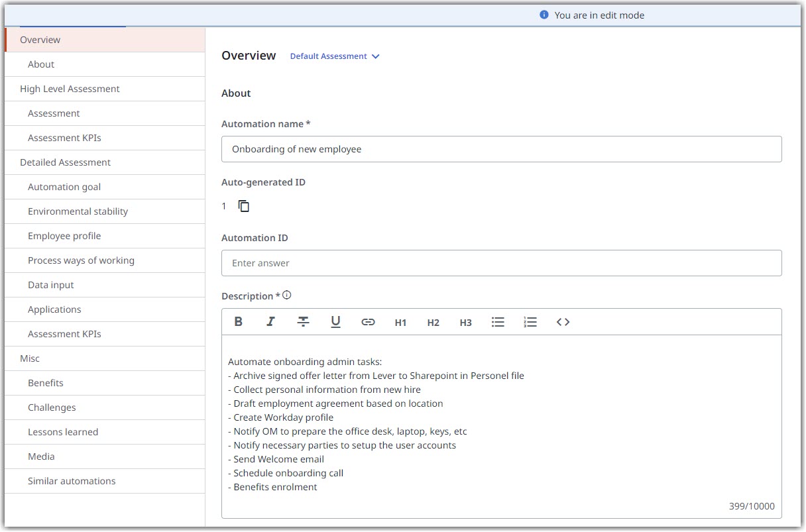Toggle underline formatting in the description toolbar
Image resolution: width=806 pixels, height=532 pixels.
coord(335,322)
